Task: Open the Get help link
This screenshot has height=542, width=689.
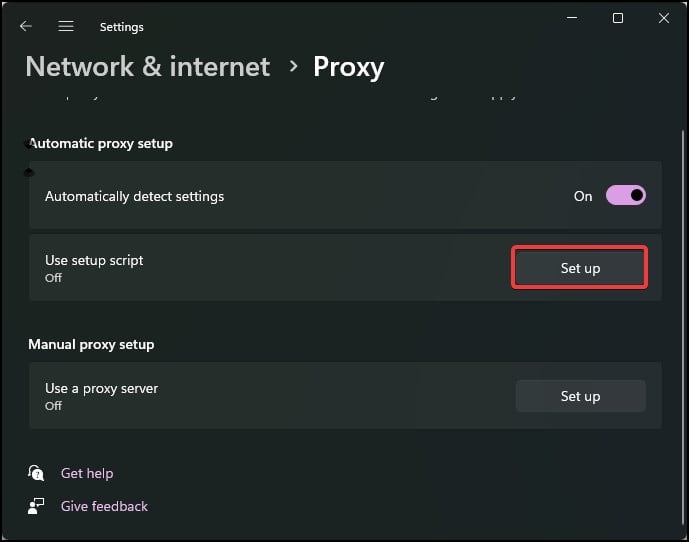Action: 87,473
